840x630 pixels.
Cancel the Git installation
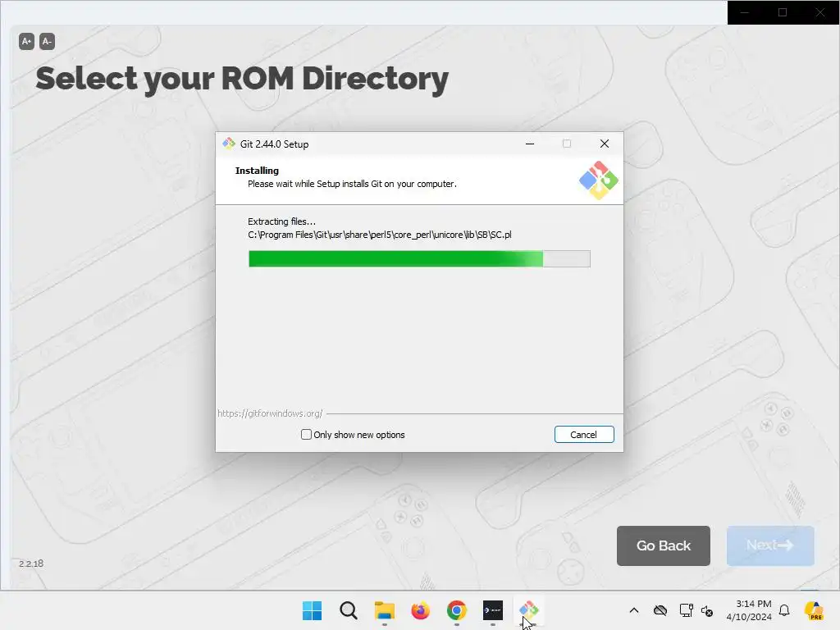click(x=584, y=435)
